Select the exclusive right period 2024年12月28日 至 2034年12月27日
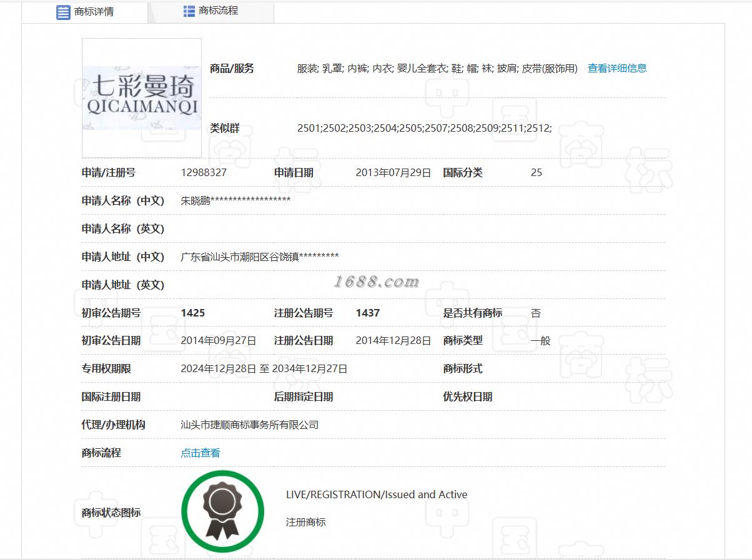The image size is (752, 560). [x=264, y=369]
